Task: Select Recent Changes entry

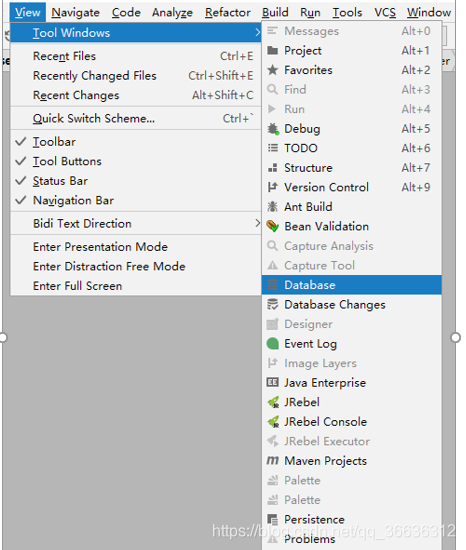Action: 136,95
